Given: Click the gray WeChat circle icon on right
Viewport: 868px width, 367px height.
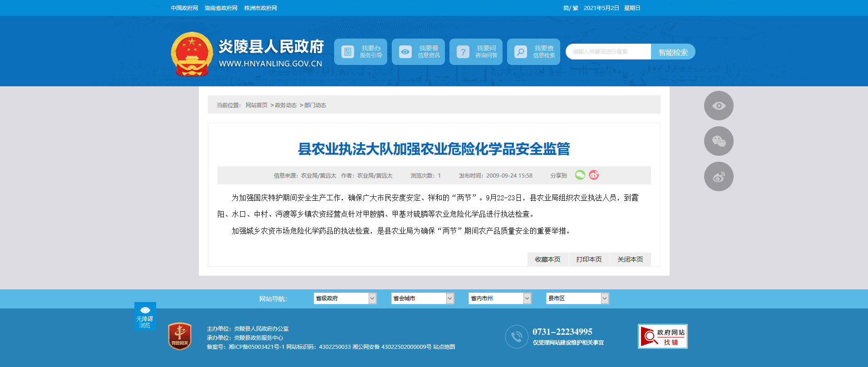Looking at the screenshot, I should pos(719,141).
